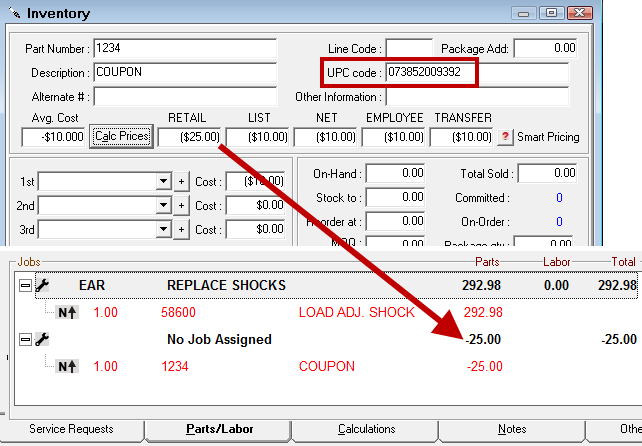This screenshot has width=642, height=446.
Task: Click the UPC code field
Action: (x=477, y=72)
